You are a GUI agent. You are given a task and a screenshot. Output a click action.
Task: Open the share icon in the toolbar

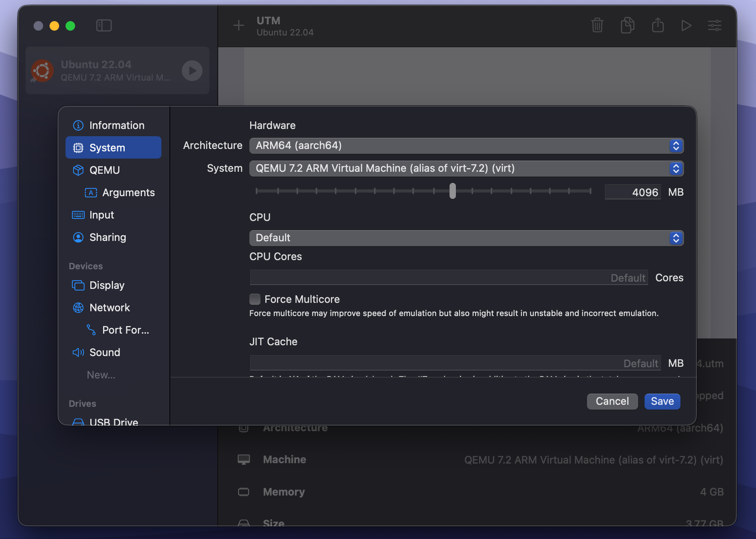658,26
